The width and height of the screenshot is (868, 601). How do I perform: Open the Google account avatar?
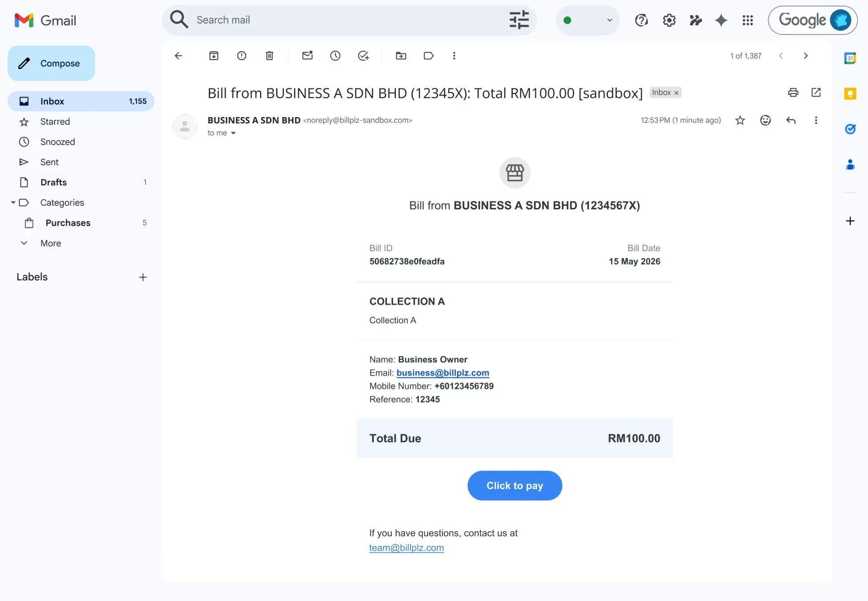[x=841, y=20]
